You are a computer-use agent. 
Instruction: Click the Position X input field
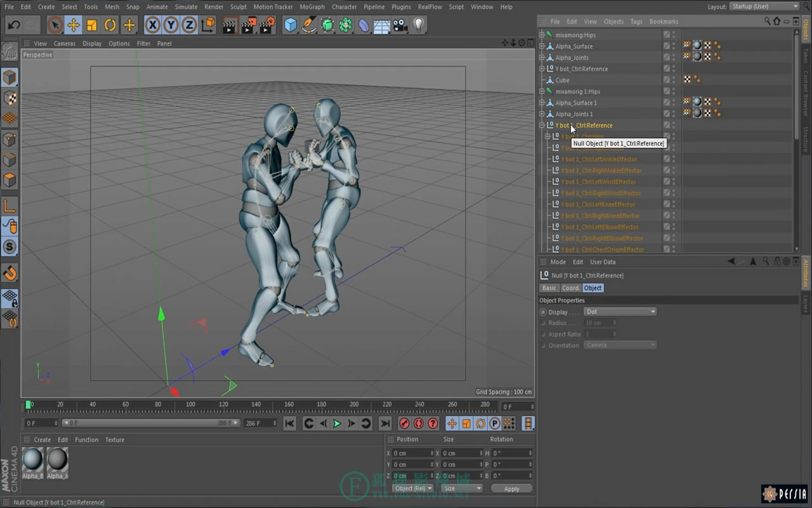click(413, 453)
